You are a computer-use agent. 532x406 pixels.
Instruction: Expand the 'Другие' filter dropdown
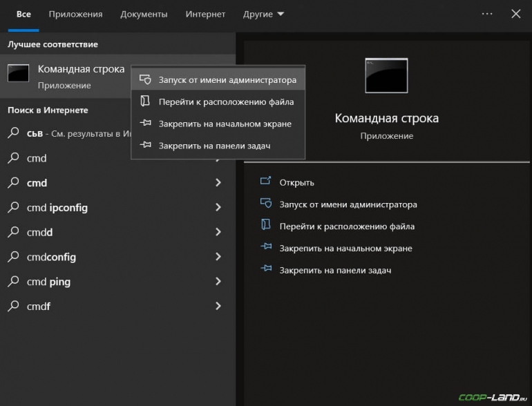coord(263,14)
